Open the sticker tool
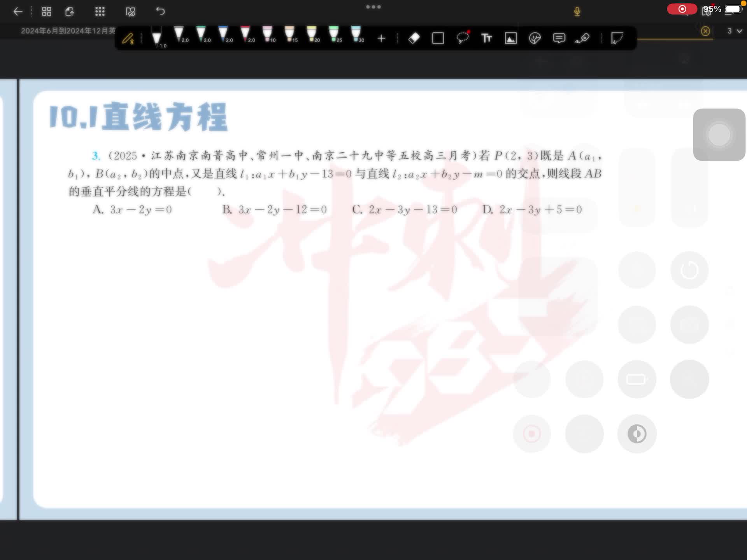Image resolution: width=747 pixels, height=560 pixels. coord(535,38)
